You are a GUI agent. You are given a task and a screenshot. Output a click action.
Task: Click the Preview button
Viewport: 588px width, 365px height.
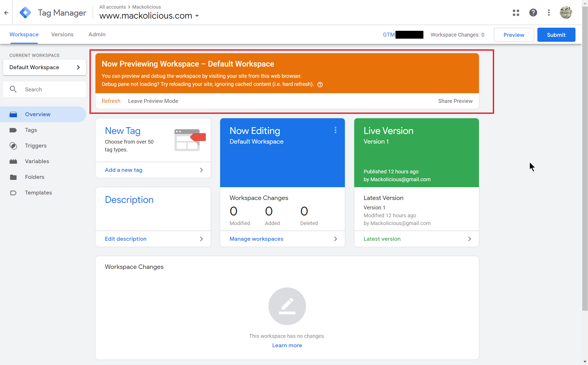point(514,35)
